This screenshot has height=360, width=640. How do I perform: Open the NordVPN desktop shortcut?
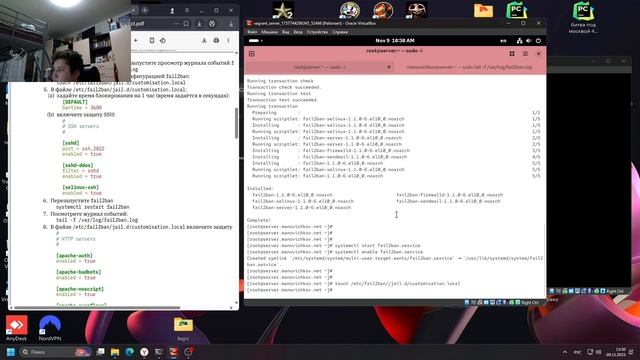click(50, 328)
